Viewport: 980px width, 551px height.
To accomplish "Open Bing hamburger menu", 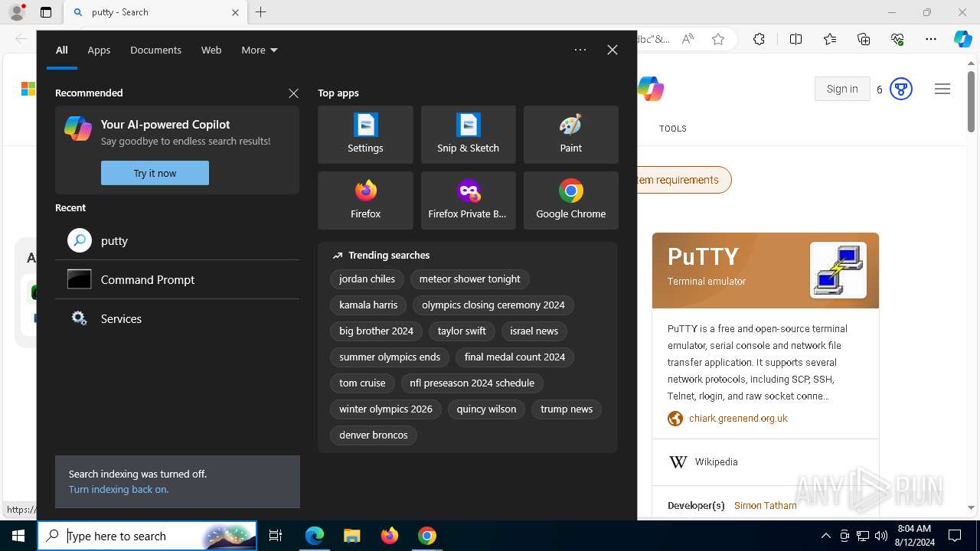I will pos(942,89).
